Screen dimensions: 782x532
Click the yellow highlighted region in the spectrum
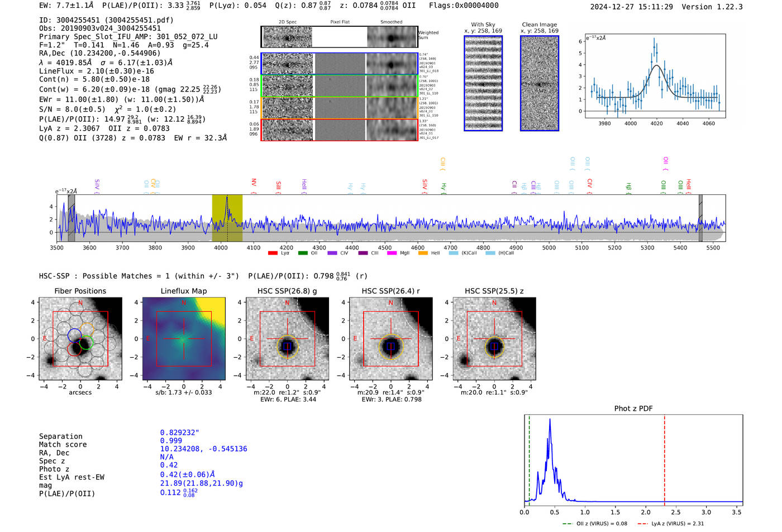coord(227,218)
